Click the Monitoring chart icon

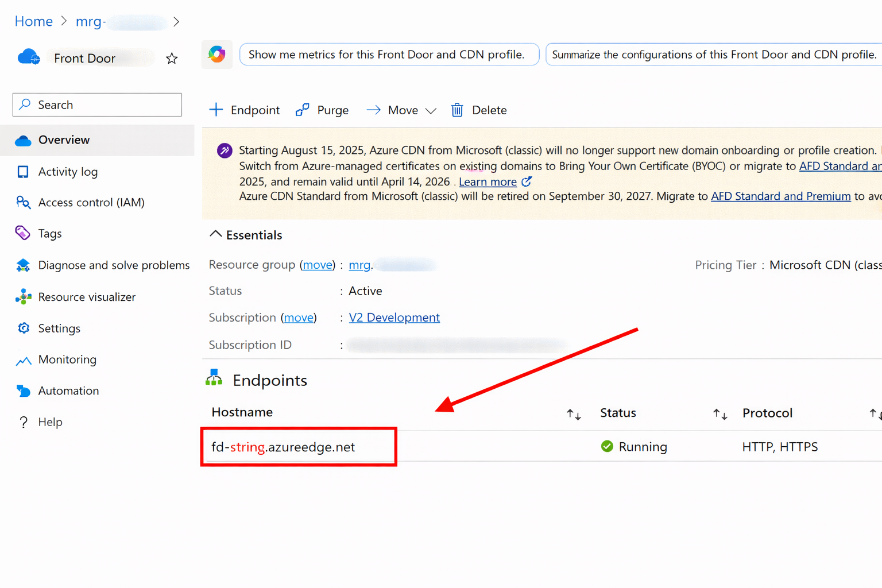23,360
